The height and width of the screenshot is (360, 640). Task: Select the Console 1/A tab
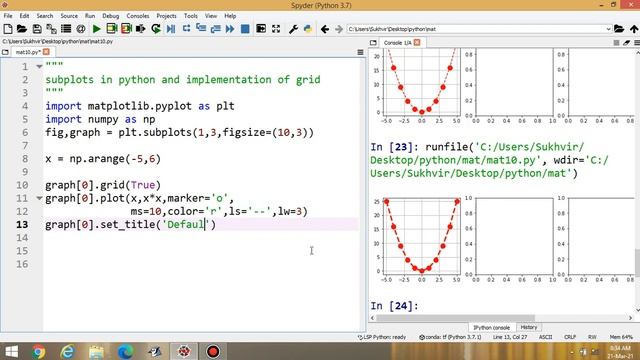[x=398, y=43]
